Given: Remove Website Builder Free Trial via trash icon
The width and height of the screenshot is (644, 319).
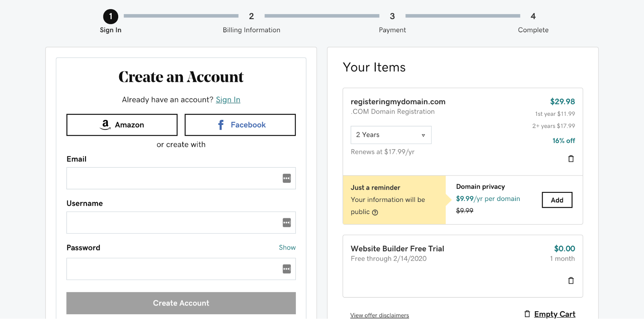Looking at the screenshot, I should pyautogui.click(x=571, y=281).
